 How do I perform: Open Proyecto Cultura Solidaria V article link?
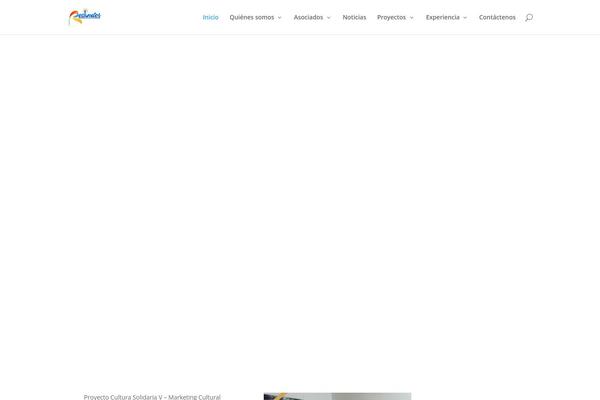[152, 397]
